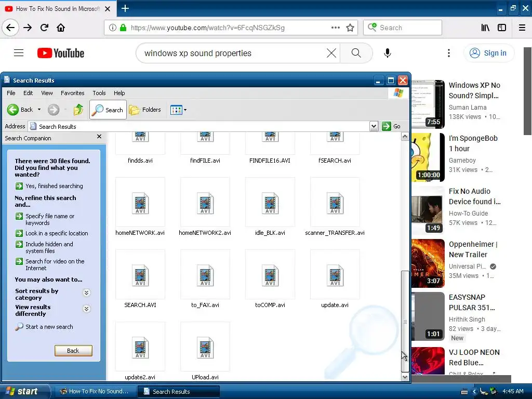532x399 pixels.
Task: Open YouTube settings three-dot menu
Action: click(x=449, y=53)
